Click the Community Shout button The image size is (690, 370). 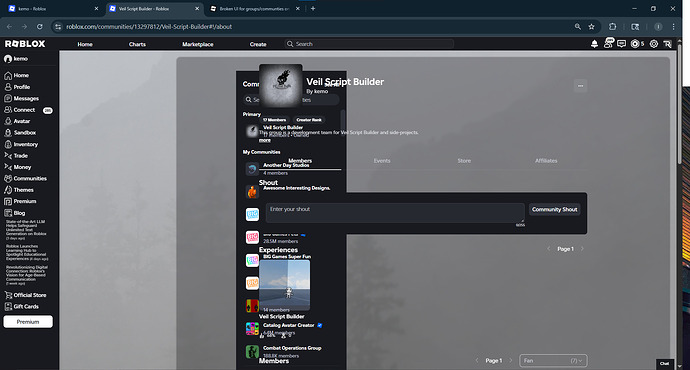tap(554, 209)
